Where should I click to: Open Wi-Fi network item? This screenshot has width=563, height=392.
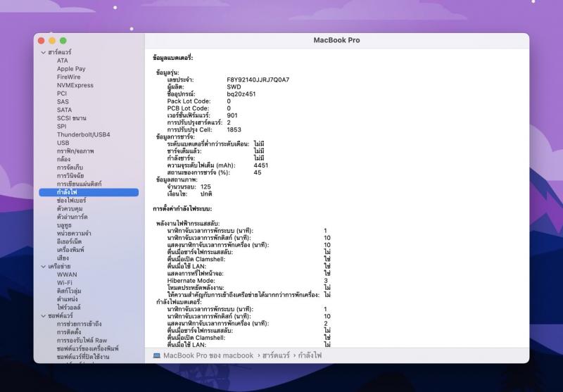(65, 283)
